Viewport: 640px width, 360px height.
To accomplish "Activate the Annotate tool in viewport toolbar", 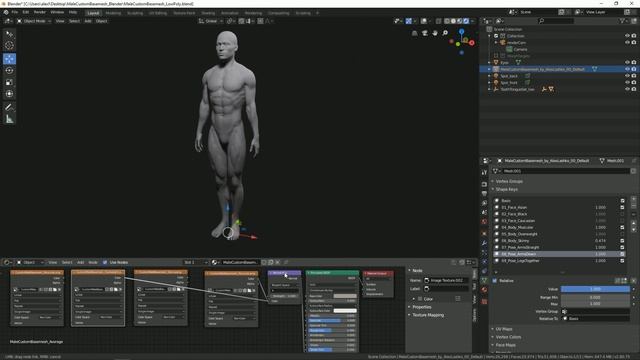I will point(9,107).
